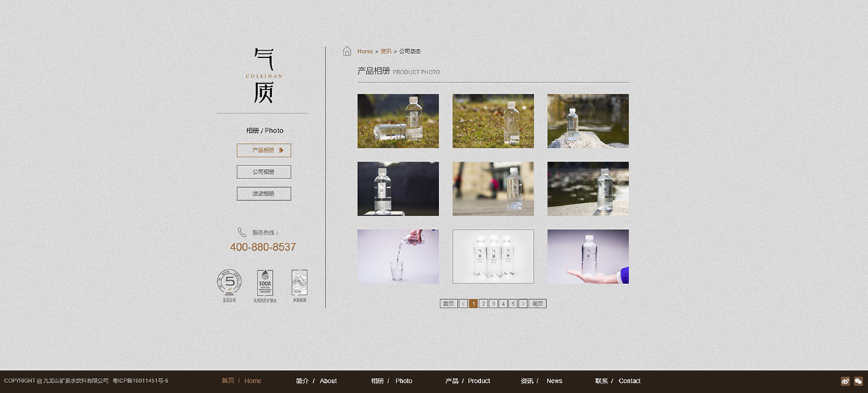
Task: Select the 产品相册 album category
Action: click(x=263, y=150)
